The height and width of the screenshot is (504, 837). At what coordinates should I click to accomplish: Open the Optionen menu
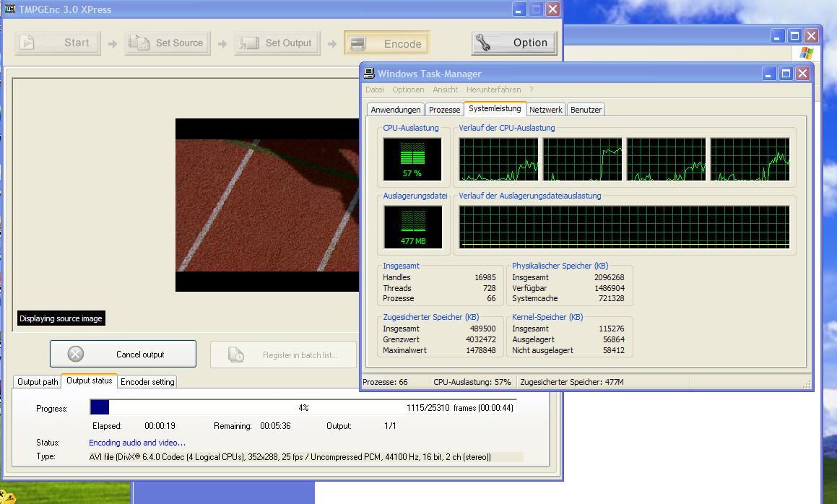tap(408, 90)
